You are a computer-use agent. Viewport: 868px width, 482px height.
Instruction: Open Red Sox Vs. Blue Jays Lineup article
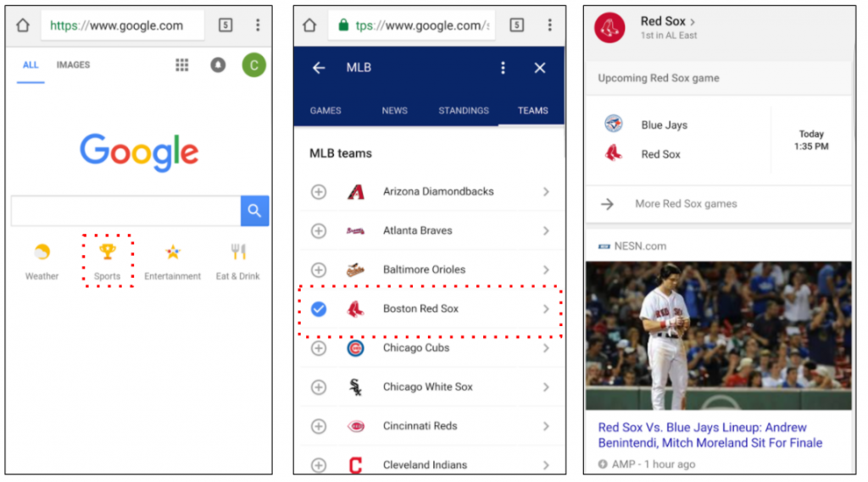pos(710,435)
